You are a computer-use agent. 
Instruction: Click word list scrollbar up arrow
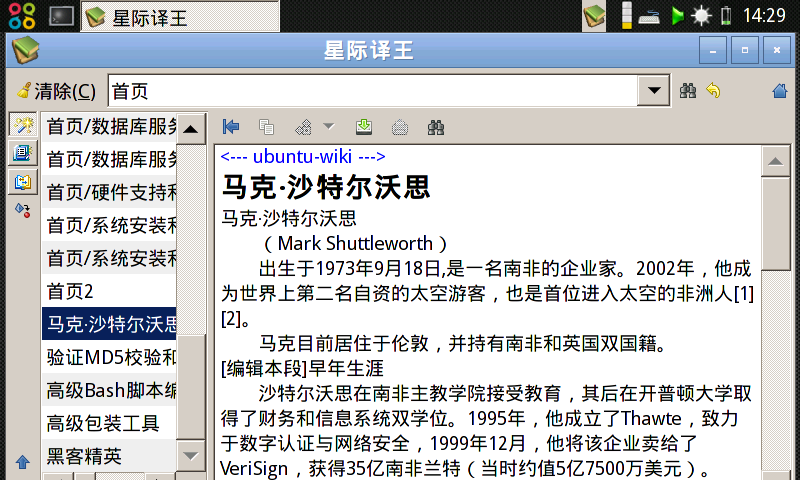pos(191,129)
